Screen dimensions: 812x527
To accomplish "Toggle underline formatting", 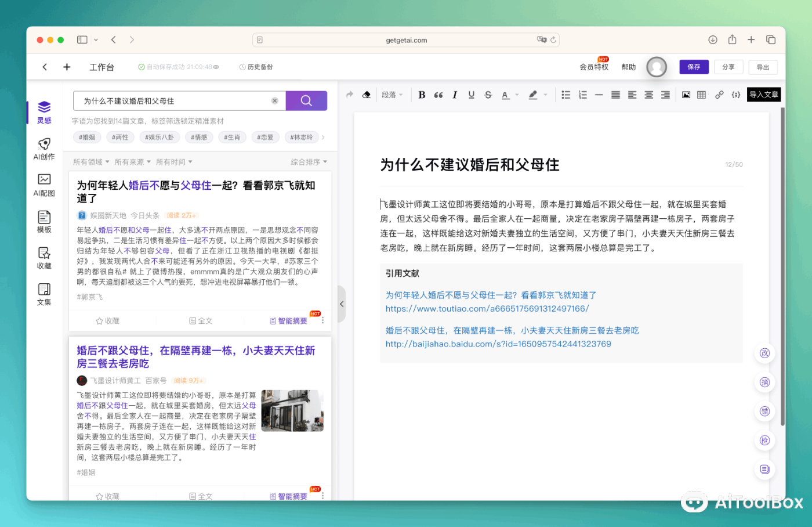I will (x=471, y=95).
